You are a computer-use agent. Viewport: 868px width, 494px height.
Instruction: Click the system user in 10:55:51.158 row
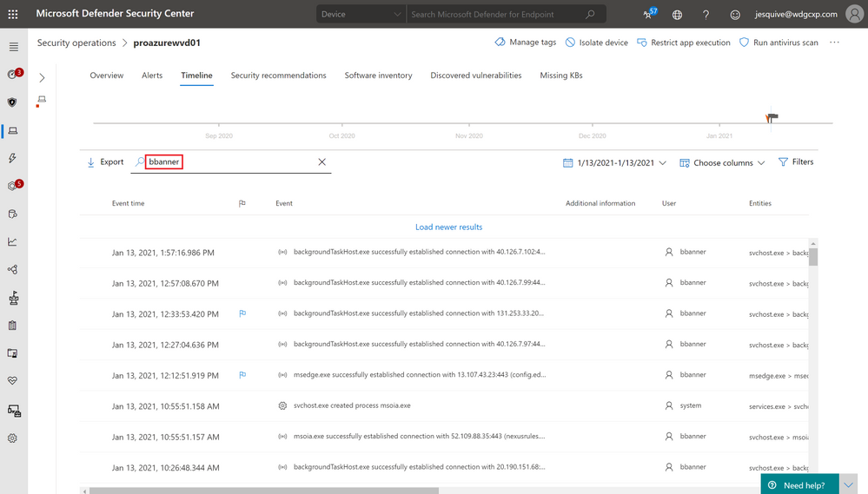(690, 405)
